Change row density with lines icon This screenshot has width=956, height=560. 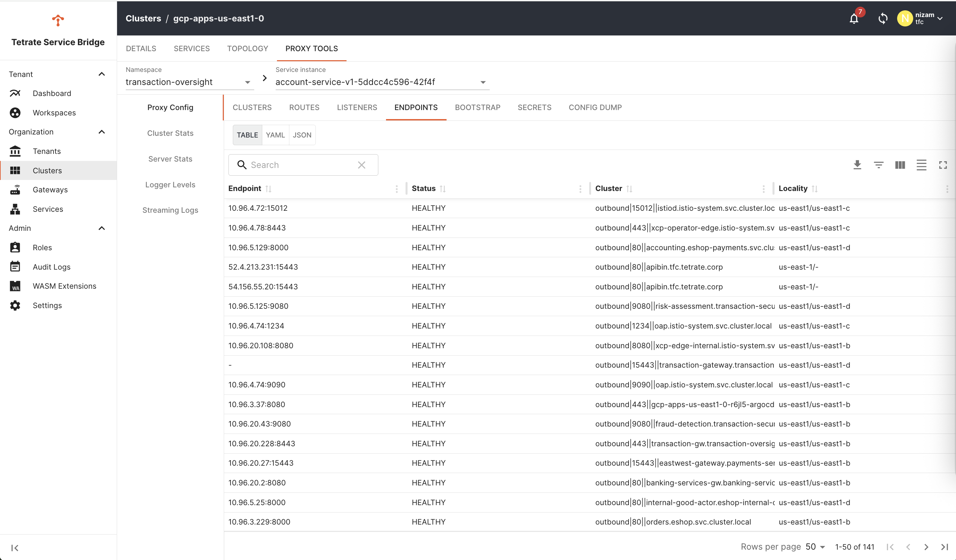[x=922, y=165]
